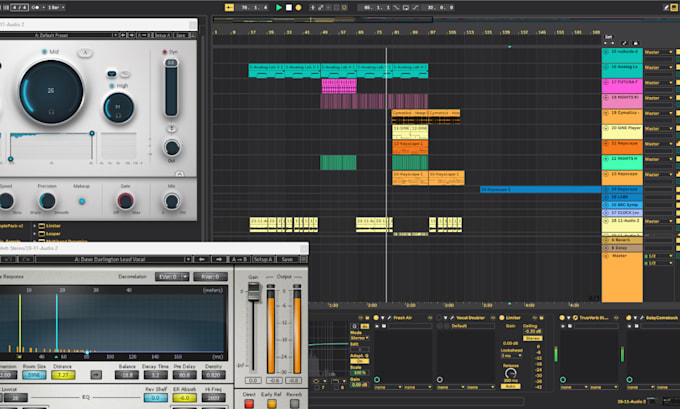Click the Density value field
This screenshot has width=680, height=409.
213,375
